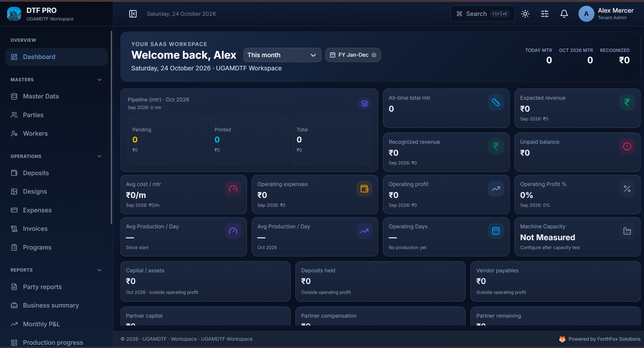Open the Parties page

tap(56, 115)
